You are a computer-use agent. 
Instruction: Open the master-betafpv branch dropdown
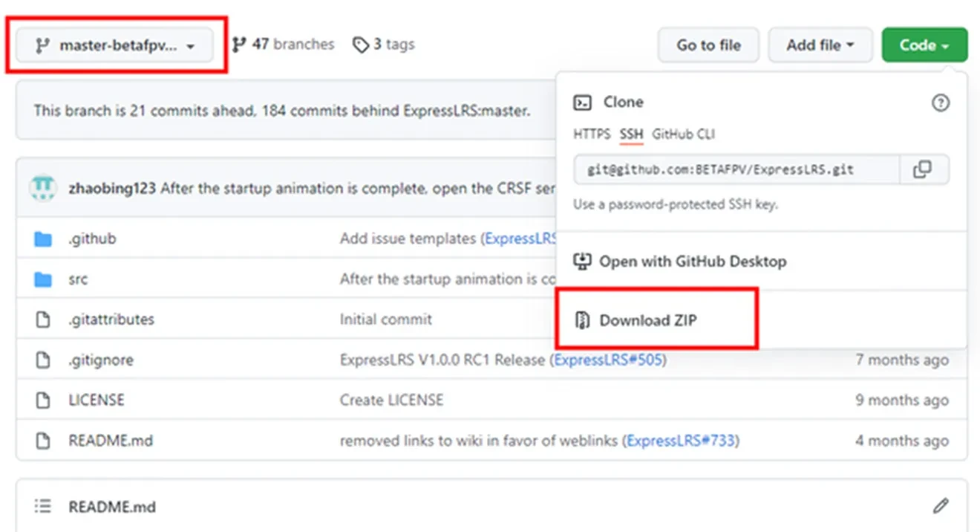(x=115, y=45)
